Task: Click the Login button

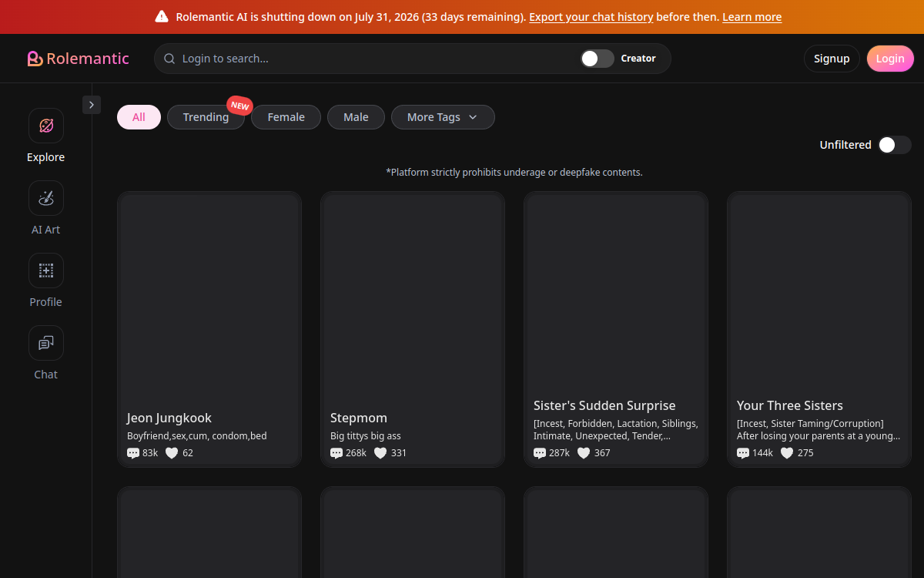Action: (890, 59)
